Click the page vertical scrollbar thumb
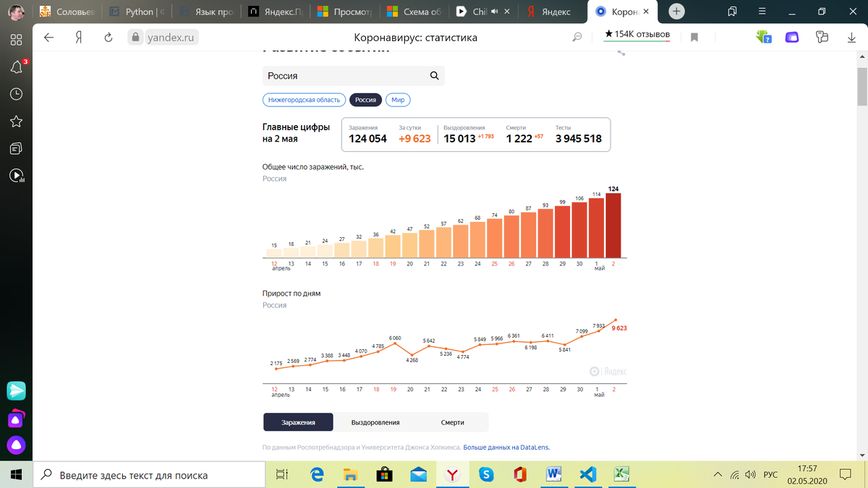This screenshot has width=868, height=488. coord(862,87)
